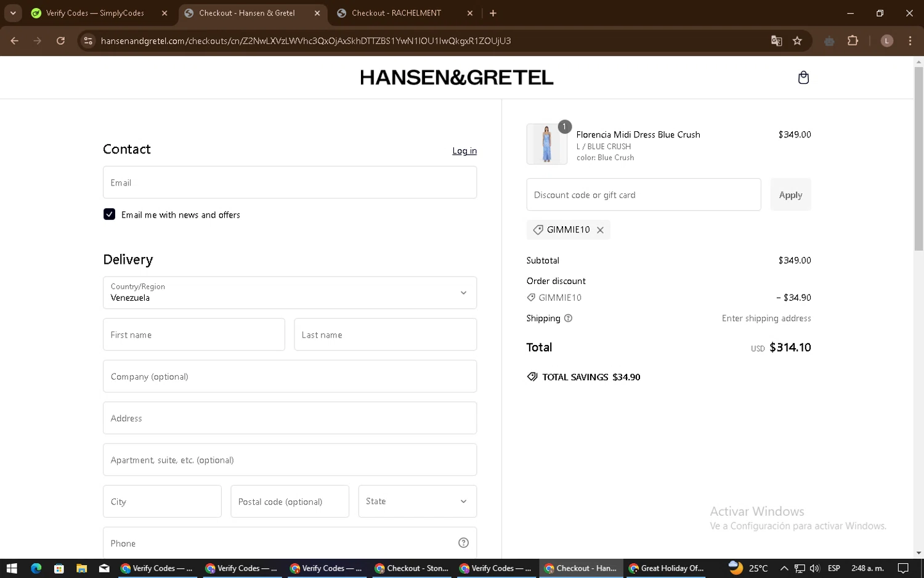This screenshot has height=578, width=924.
Task: Open the Chrome three-dot menu
Action: 910,41
